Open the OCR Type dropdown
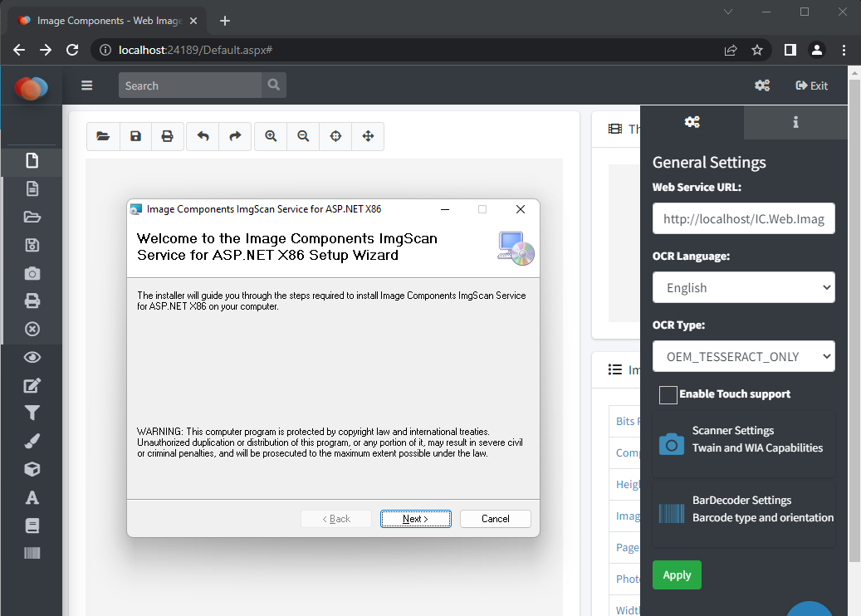This screenshot has width=861, height=616. tap(743, 356)
